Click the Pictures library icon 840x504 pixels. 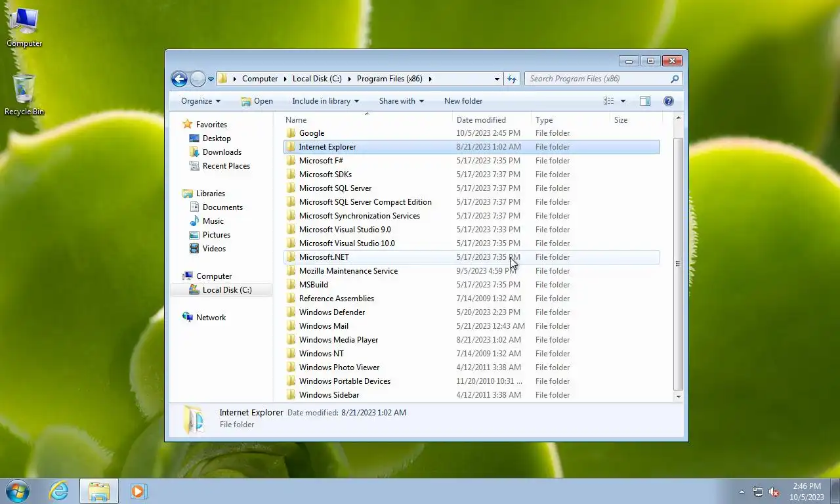pos(194,235)
